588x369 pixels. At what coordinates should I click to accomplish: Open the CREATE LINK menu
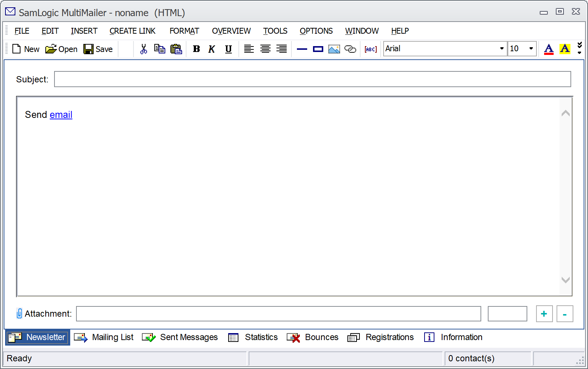pyautogui.click(x=133, y=31)
